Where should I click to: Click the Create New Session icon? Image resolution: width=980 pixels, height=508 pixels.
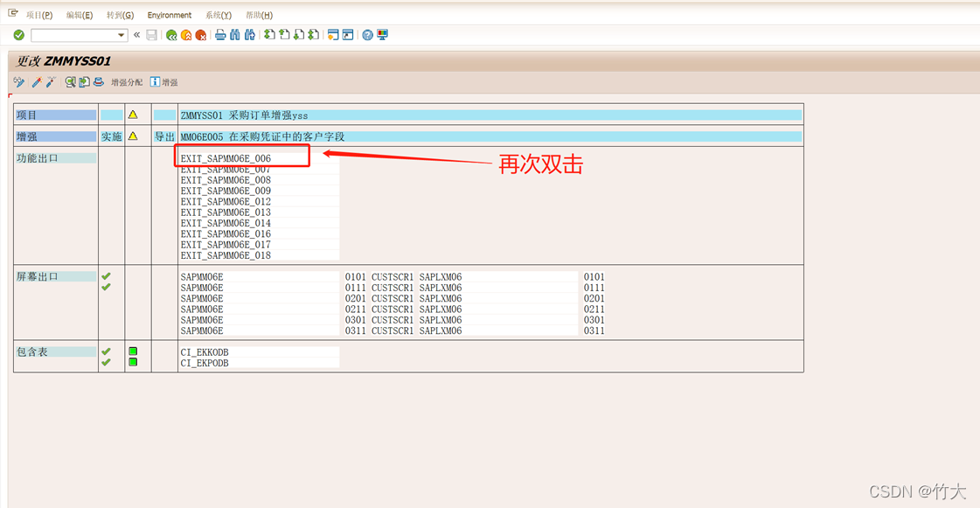point(333,35)
